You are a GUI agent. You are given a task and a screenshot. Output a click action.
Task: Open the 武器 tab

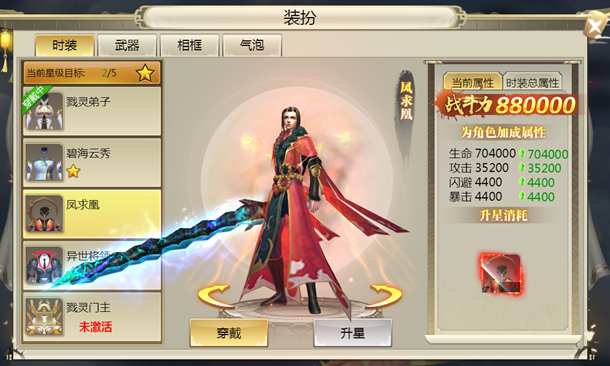click(127, 46)
